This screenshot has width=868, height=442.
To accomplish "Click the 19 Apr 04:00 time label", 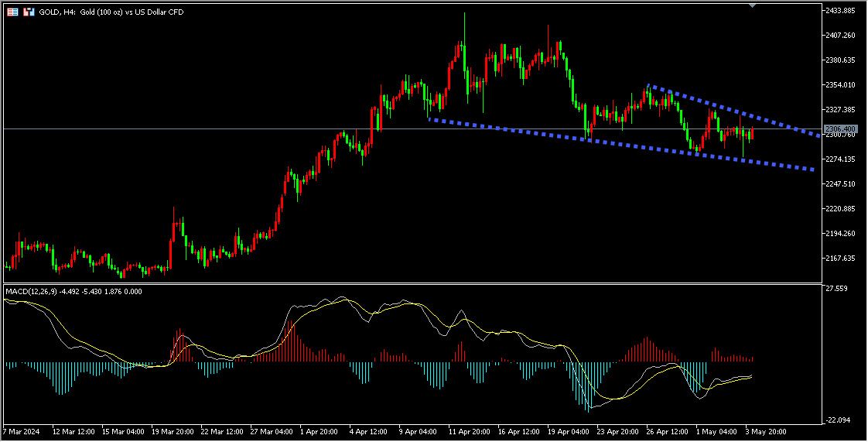I will 567,430.
